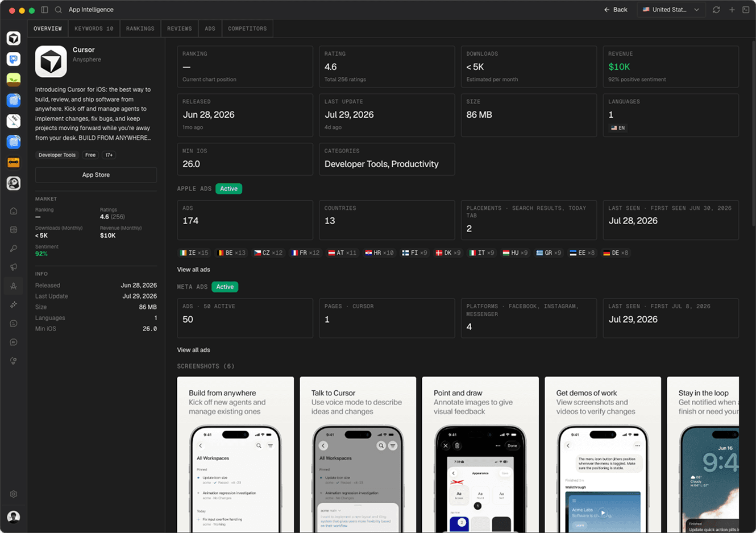This screenshot has width=756, height=533.
Task: Open the user profile avatar
Action: tap(14, 517)
